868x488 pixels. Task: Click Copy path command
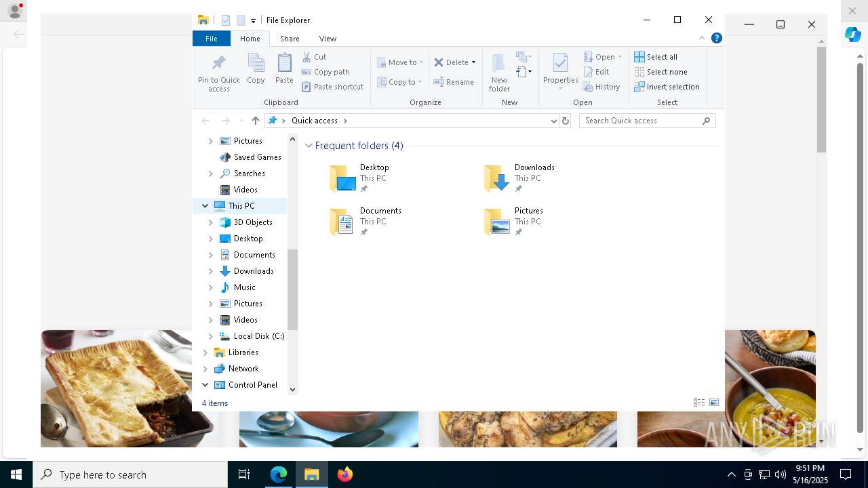[x=325, y=72]
